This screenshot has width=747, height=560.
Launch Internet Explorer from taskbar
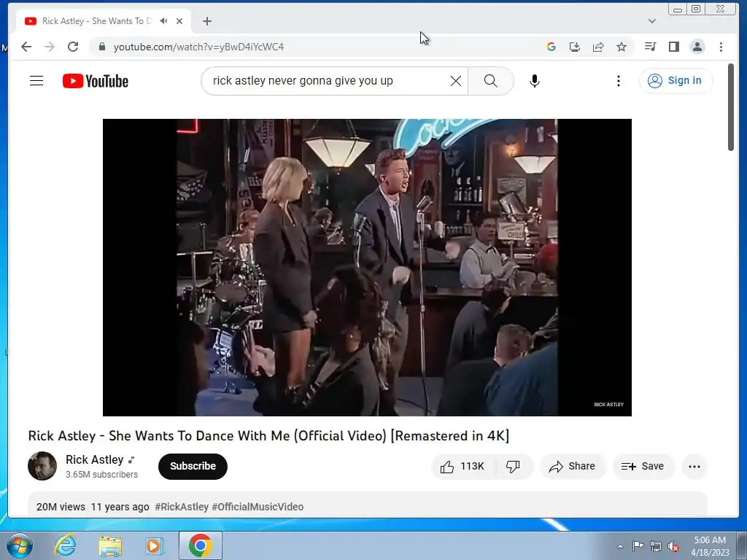pyautogui.click(x=65, y=545)
